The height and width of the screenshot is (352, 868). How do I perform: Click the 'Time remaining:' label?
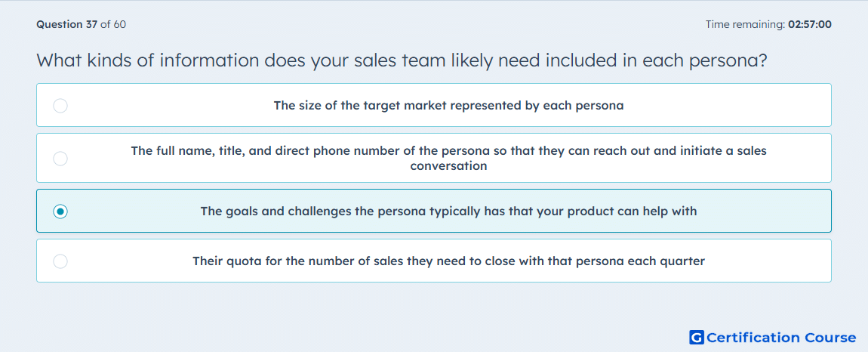tap(744, 24)
